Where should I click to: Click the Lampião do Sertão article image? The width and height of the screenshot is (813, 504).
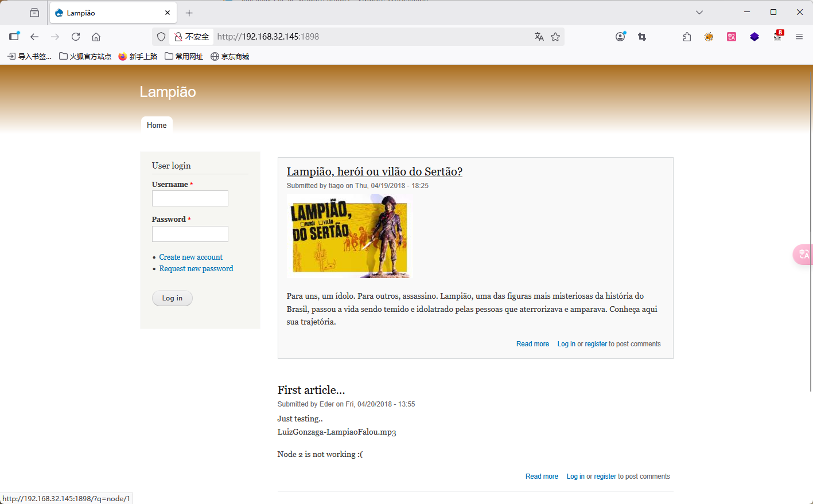pyautogui.click(x=349, y=236)
